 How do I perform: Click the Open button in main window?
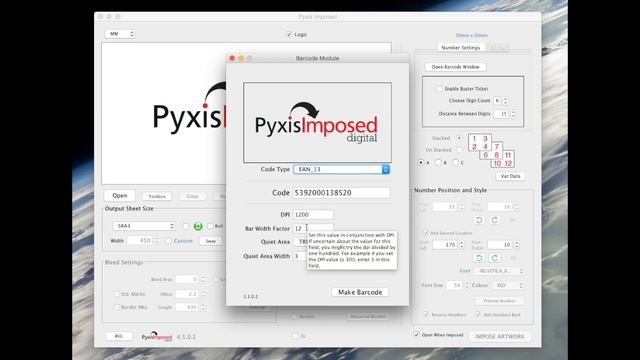[120, 196]
